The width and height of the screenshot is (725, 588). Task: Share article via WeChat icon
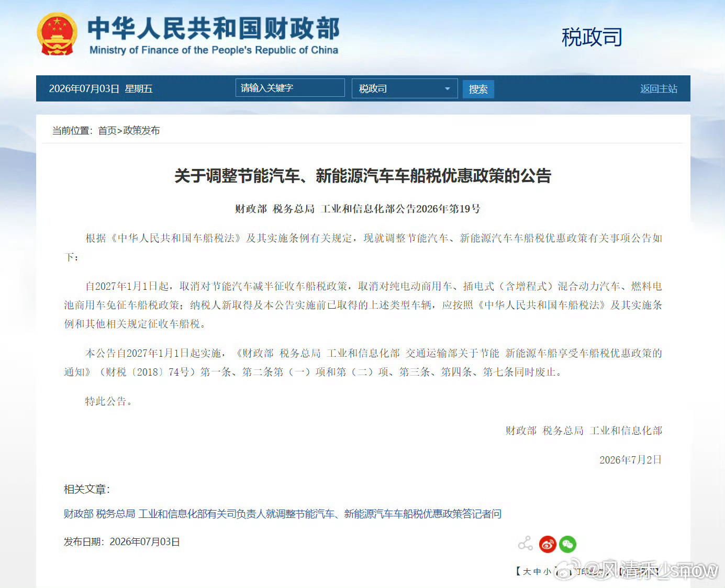click(x=567, y=544)
